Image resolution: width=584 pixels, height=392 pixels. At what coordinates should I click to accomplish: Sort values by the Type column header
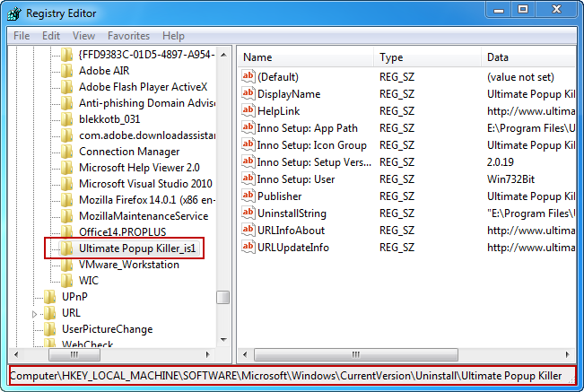[x=427, y=57]
